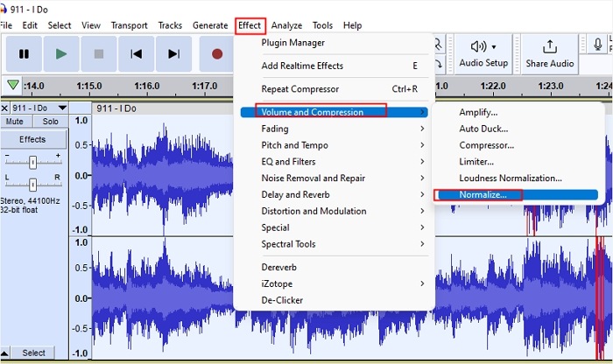This screenshot has width=613, height=364.
Task: Click the track gain slider
Action: (x=33, y=162)
